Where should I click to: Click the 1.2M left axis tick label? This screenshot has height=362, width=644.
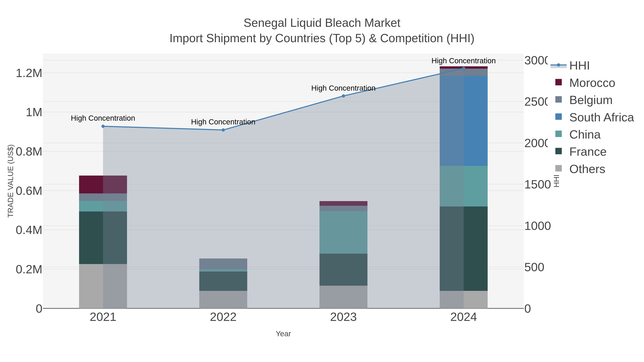29,73
